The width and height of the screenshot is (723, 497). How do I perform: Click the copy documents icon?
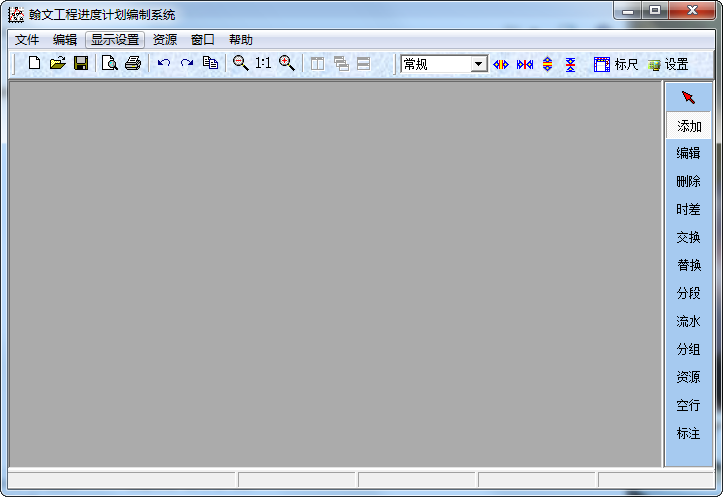pos(210,63)
